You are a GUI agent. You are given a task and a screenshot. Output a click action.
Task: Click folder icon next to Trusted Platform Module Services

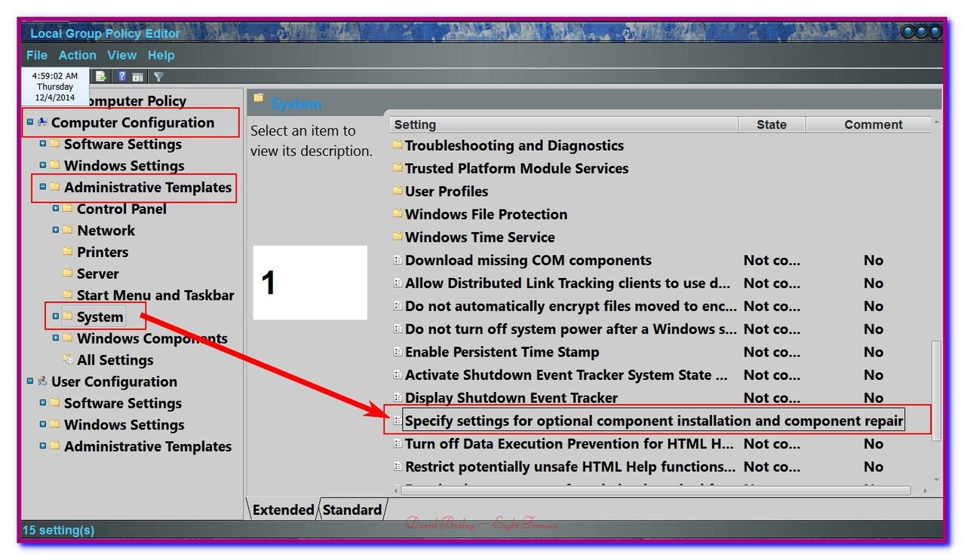(398, 168)
